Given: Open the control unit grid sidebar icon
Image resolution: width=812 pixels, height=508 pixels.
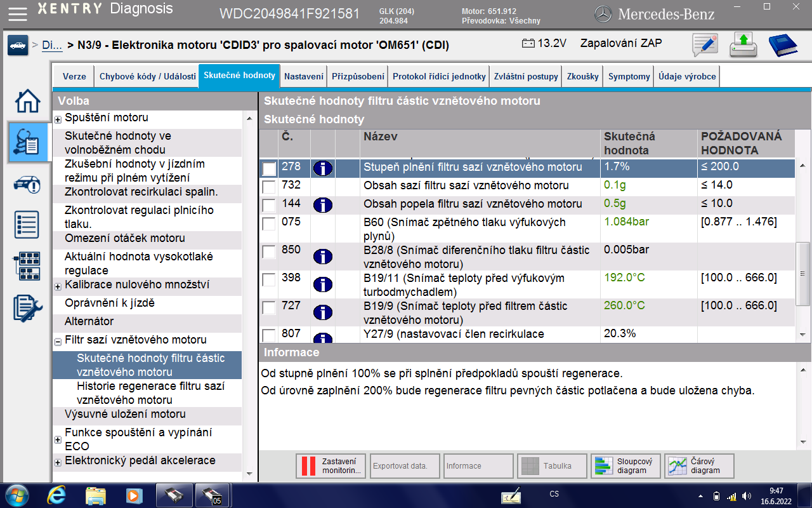Looking at the screenshot, I should [x=27, y=266].
